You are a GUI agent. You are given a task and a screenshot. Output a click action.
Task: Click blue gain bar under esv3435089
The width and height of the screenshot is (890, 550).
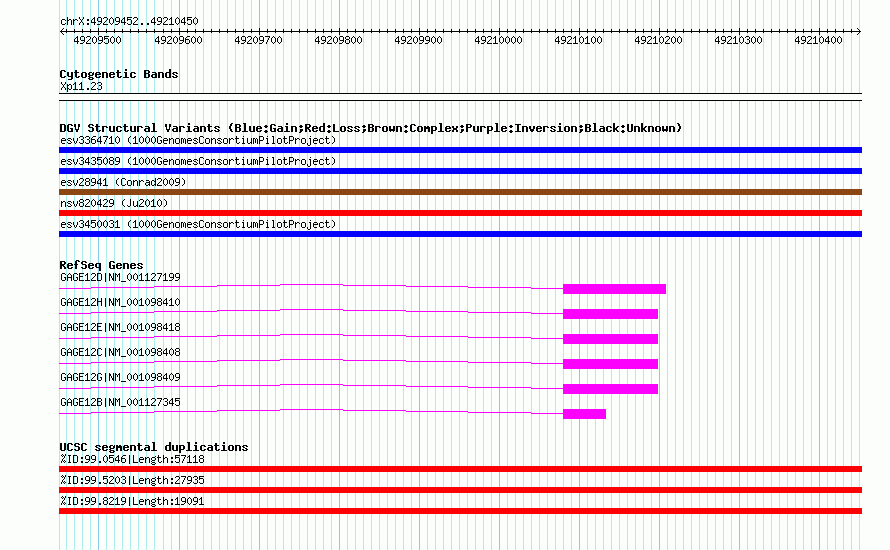[x=460, y=171]
